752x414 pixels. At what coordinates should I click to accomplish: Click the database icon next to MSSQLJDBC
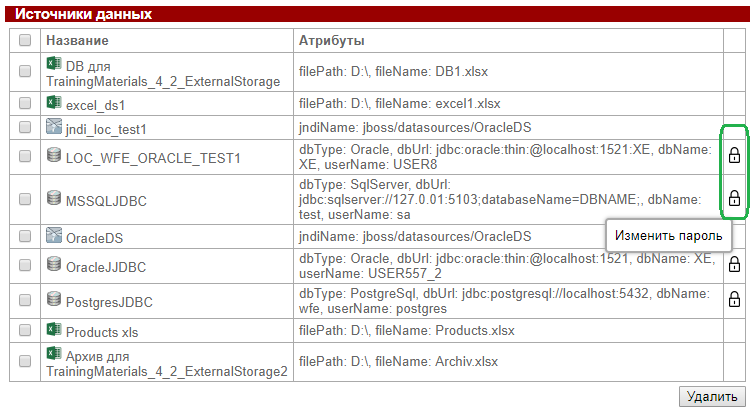[54, 198]
